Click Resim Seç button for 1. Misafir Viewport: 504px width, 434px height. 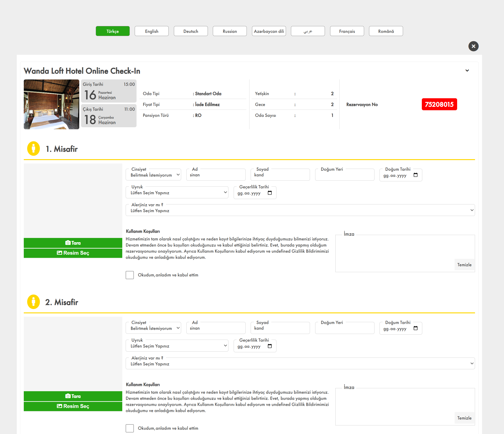click(x=73, y=253)
